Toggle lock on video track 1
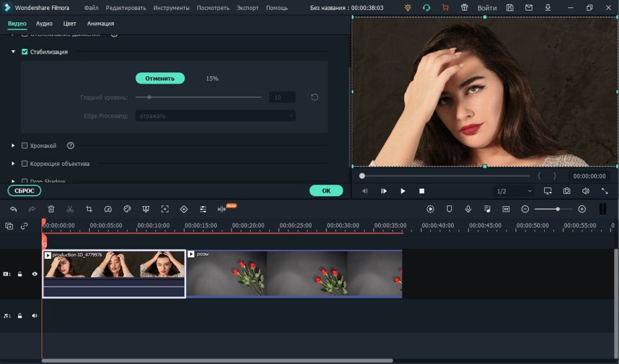 pos(20,274)
